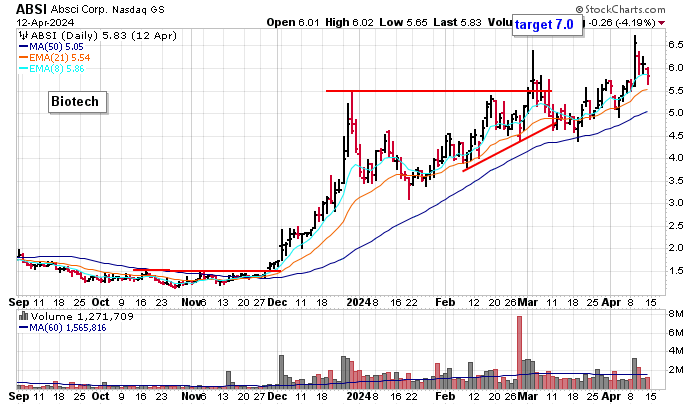This screenshot has height=405, width=700.
Task: Click the bar-chart icon beside Volume legend
Action: pyautogui.click(x=23, y=317)
